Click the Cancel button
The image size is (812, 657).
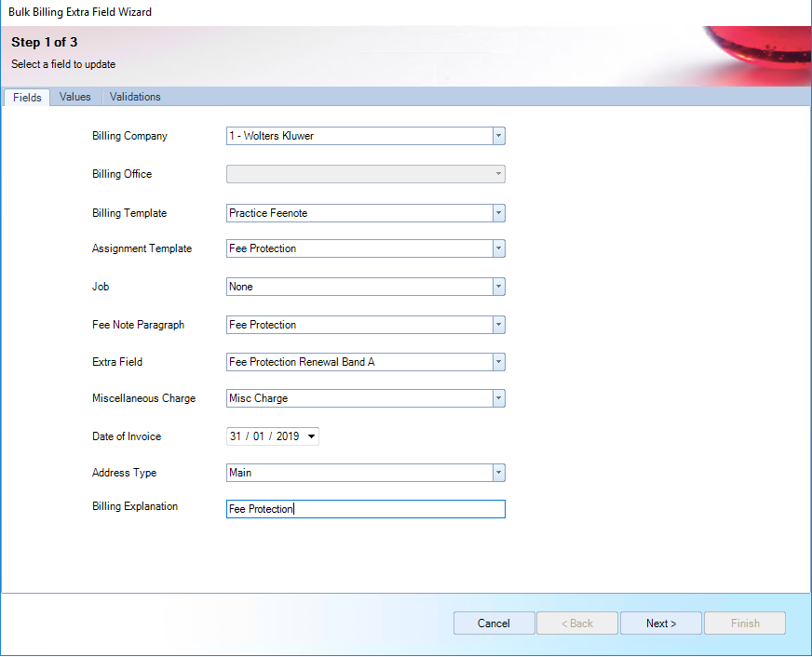[494, 623]
